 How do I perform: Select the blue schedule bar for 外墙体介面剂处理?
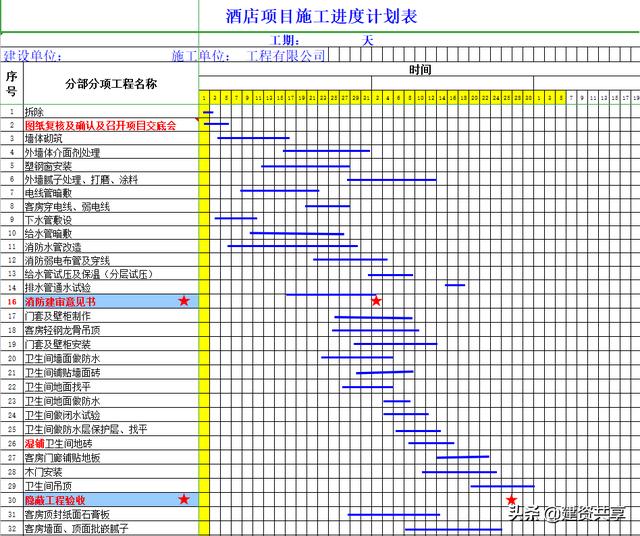point(327,151)
